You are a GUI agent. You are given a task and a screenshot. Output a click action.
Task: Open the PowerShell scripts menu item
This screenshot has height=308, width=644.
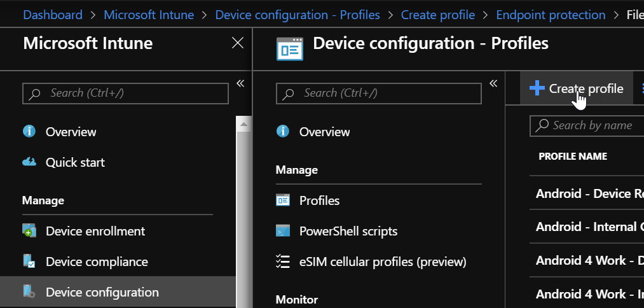coord(348,231)
